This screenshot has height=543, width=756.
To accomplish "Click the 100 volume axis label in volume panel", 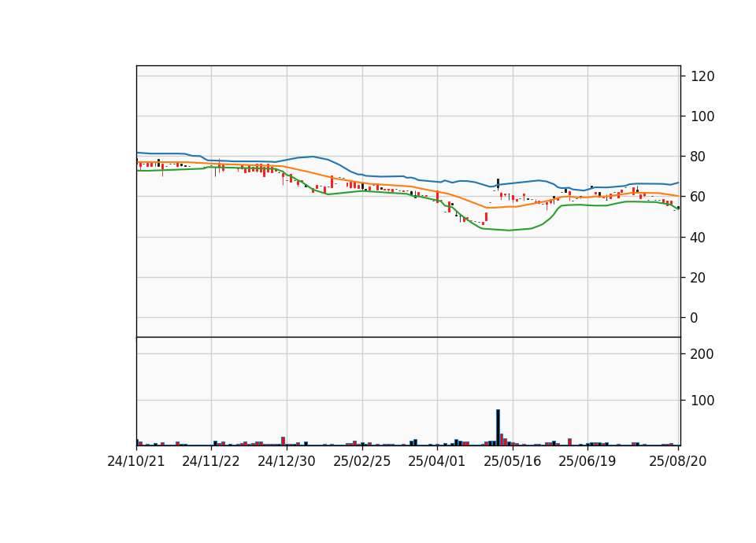I will 702,401.
